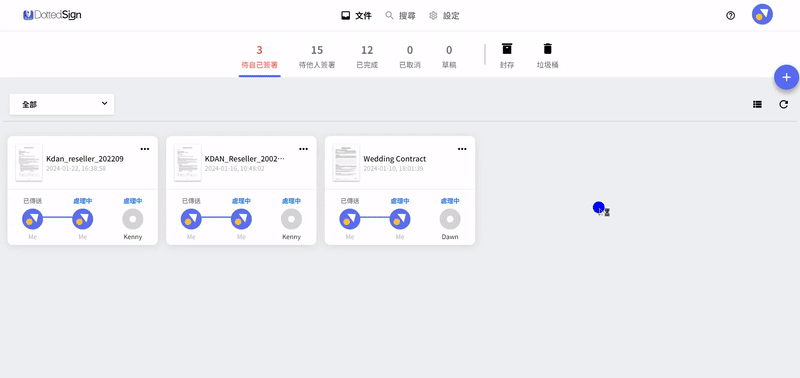Click the KDAN_Reseller_2002… title

pos(244,159)
